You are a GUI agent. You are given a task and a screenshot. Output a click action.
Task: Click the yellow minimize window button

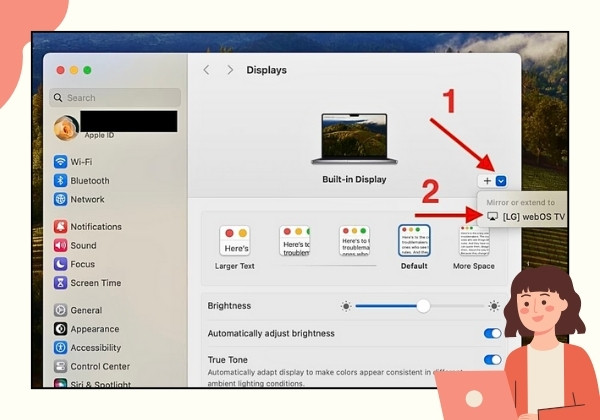pos(74,70)
